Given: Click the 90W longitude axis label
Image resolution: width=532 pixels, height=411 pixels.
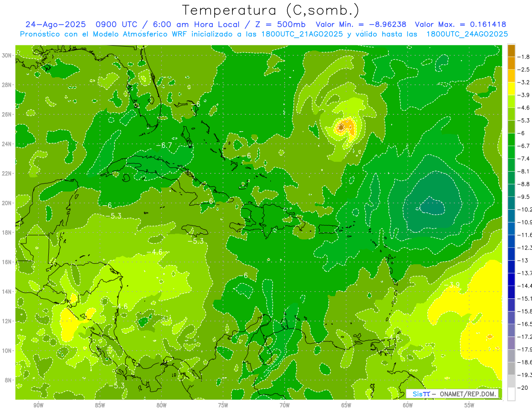Looking at the screenshot, I should tap(38, 405).
